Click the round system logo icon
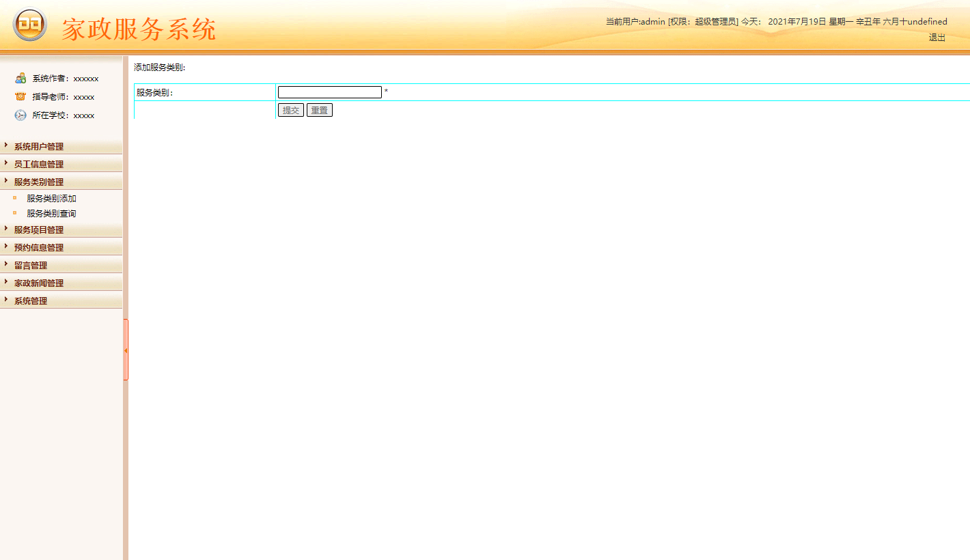 click(x=30, y=25)
